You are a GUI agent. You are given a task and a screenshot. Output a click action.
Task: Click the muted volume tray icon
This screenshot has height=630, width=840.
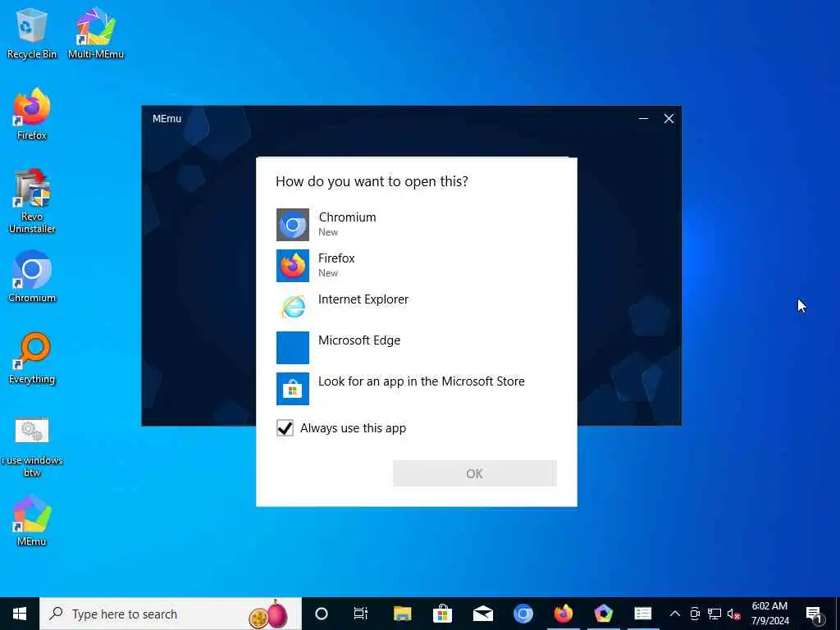pyautogui.click(x=733, y=614)
